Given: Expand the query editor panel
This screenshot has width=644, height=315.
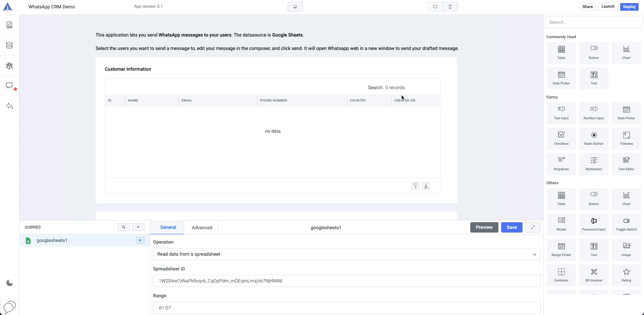Looking at the screenshot, I should 533,227.
